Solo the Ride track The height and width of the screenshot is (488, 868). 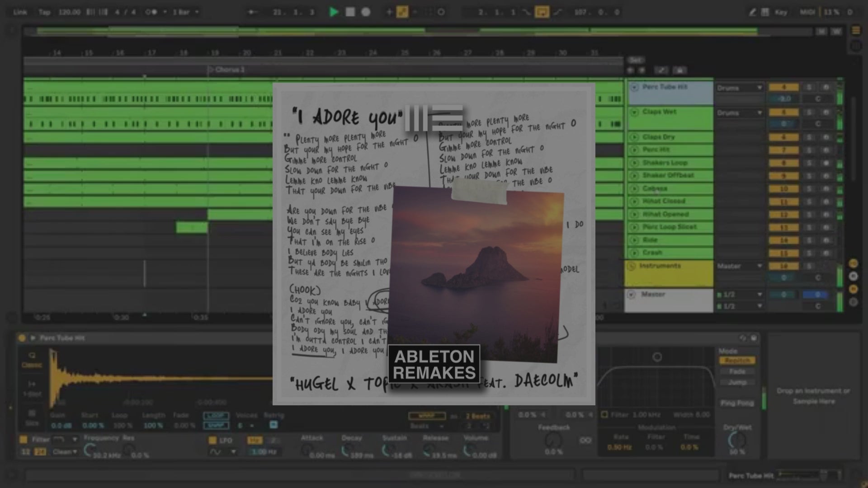pyautogui.click(x=809, y=240)
